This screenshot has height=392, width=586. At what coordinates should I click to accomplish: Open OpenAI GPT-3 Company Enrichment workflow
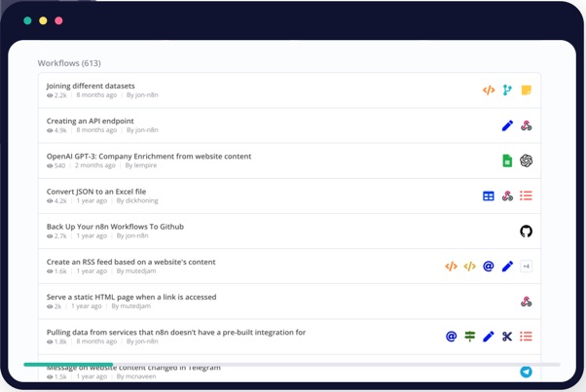point(149,156)
